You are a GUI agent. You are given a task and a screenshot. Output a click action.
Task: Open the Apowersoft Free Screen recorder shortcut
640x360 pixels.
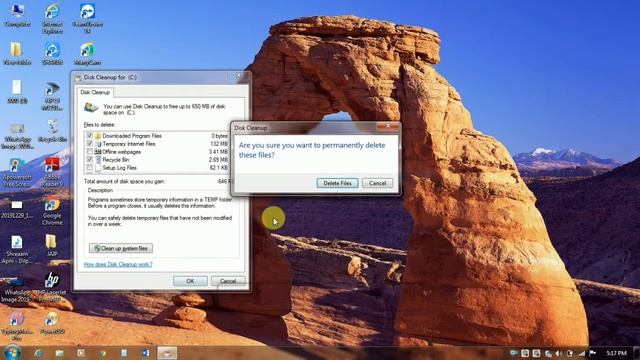[17, 173]
